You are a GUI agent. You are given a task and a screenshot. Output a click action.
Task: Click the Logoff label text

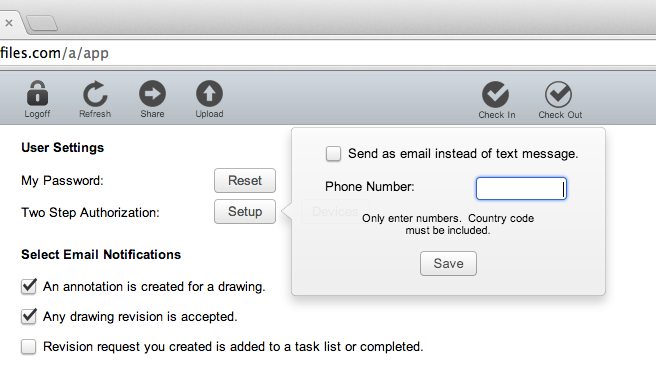[37, 114]
